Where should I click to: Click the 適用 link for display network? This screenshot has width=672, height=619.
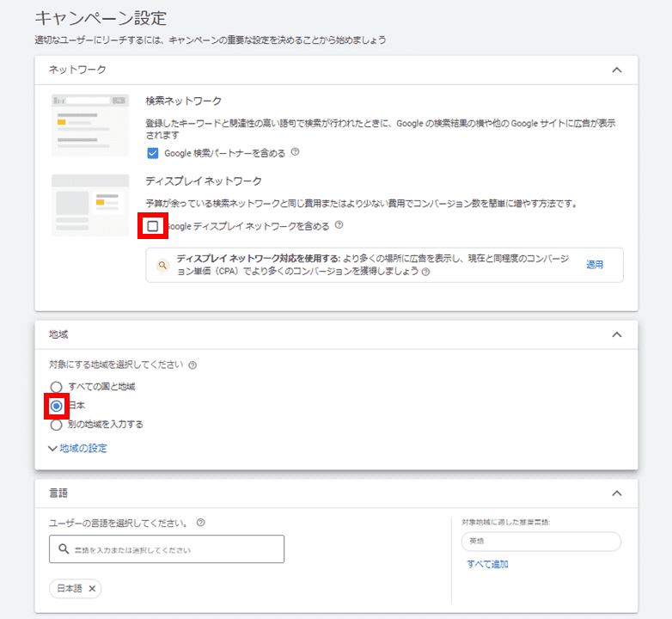[595, 265]
